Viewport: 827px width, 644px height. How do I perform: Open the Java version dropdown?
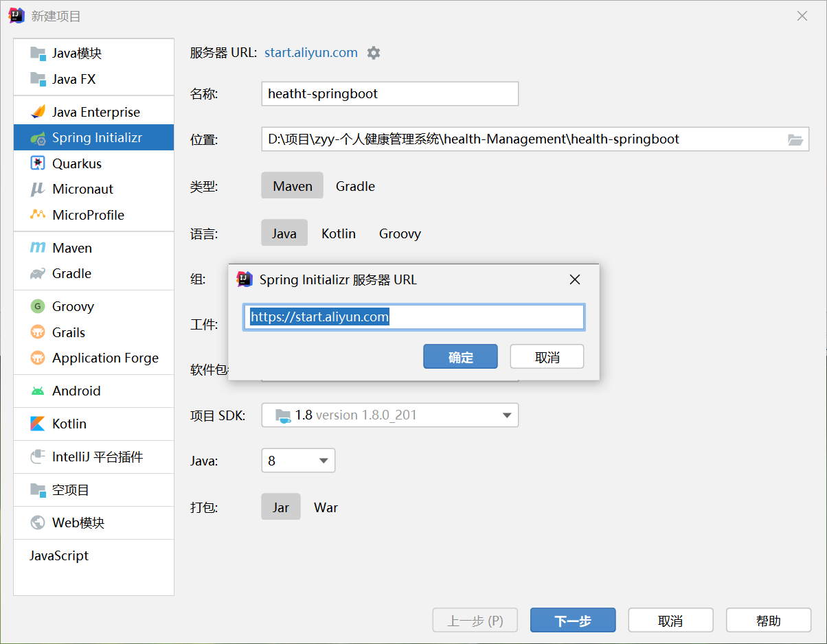(x=298, y=460)
